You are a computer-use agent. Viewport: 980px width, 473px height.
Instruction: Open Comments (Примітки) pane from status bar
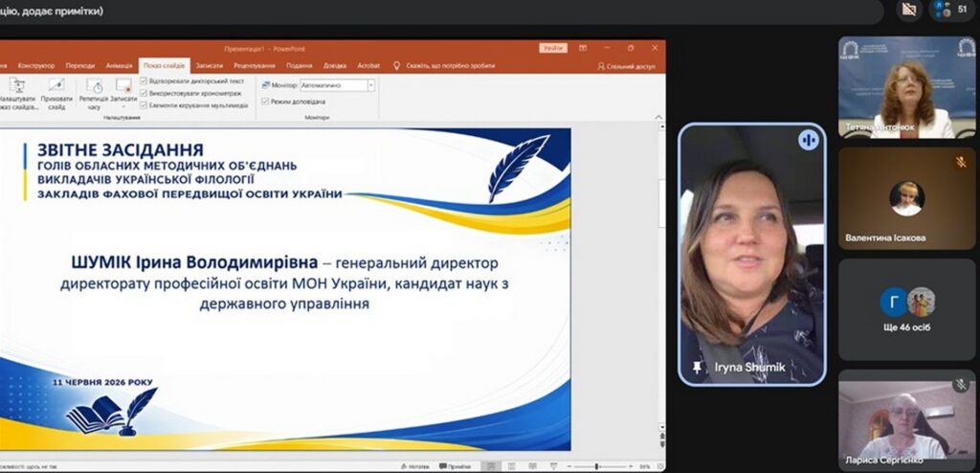coord(455,466)
